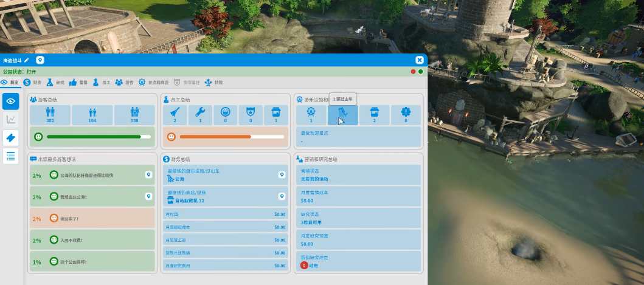The height and width of the screenshot is (285, 644).
Task: Select guest tile showing 194
Action: pos(92,115)
